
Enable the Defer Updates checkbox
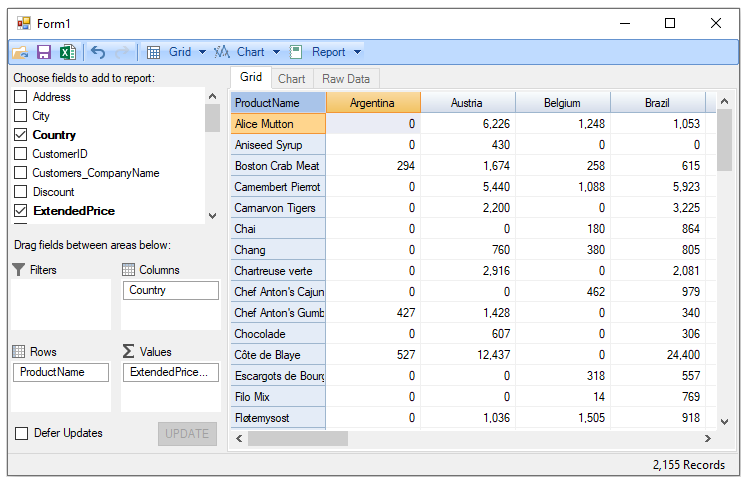point(21,433)
